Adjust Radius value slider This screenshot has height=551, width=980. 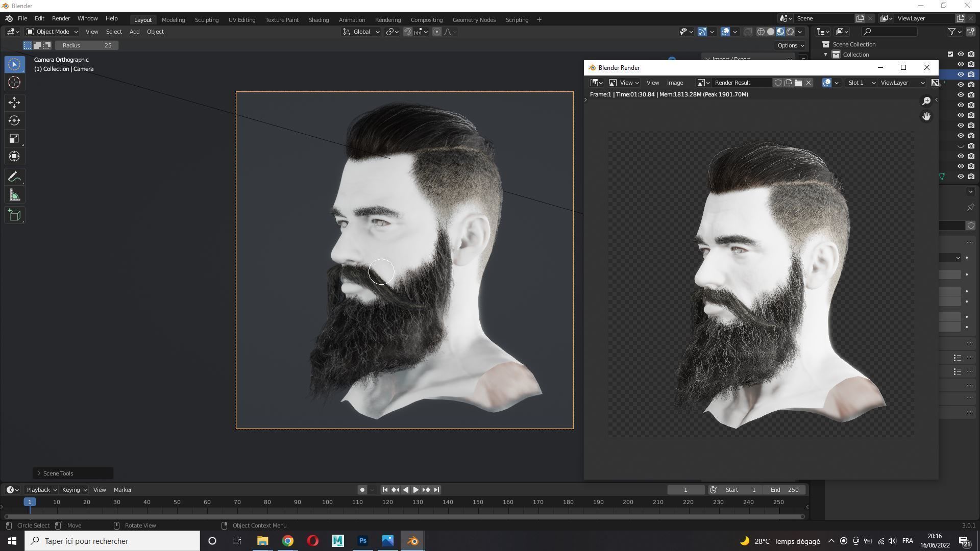[87, 45]
